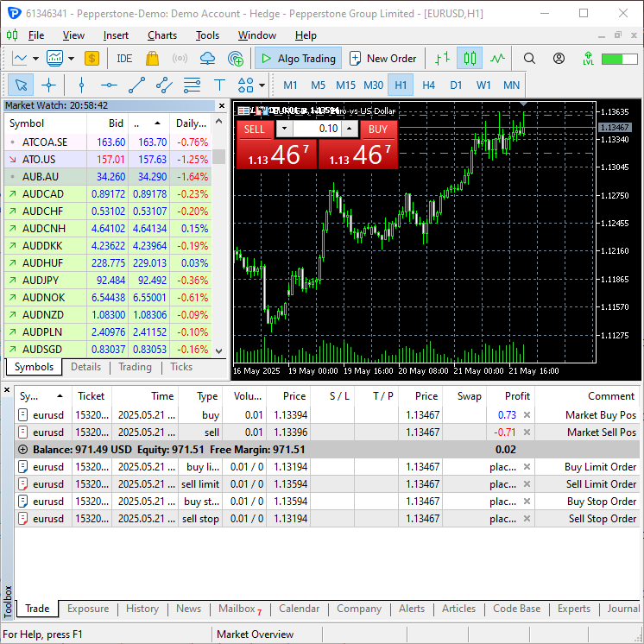The image size is (644, 644).
Task: Increase one-click volume arrow
Action: click(x=349, y=129)
